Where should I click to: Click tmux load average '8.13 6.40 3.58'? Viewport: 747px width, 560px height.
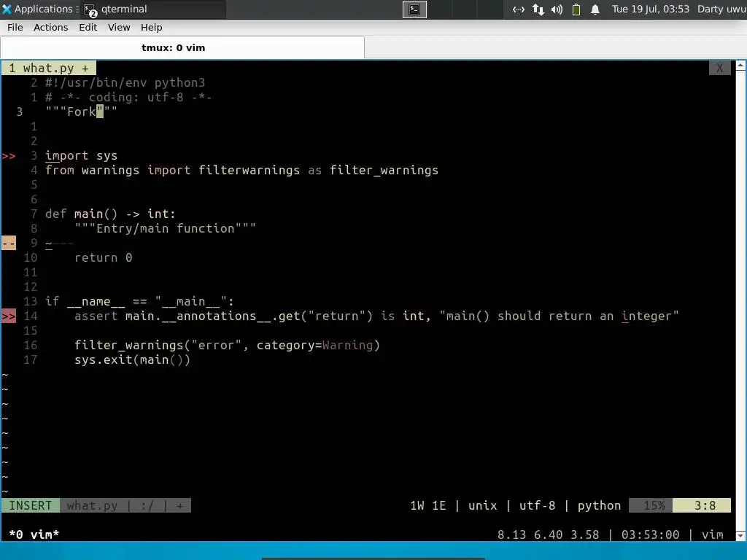(548, 534)
